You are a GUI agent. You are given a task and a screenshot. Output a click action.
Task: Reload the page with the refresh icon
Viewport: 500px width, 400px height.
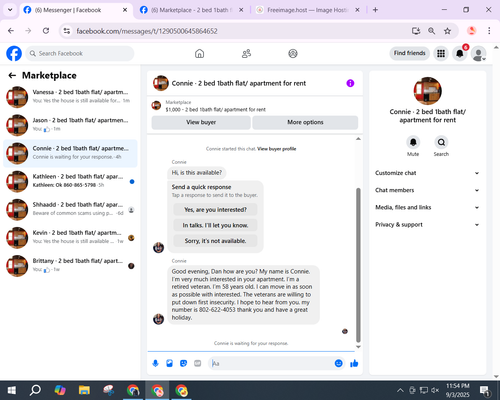point(46,31)
